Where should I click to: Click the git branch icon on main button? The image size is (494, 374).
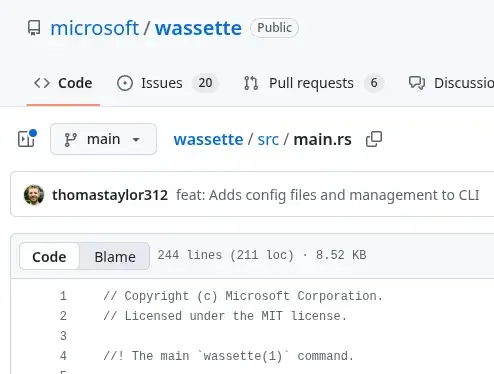pos(70,139)
